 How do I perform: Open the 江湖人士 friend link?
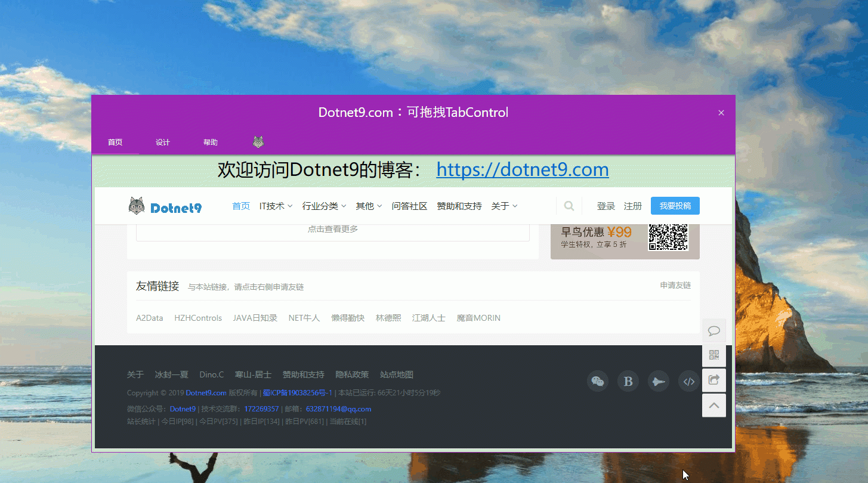pyautogui.click(x=429, y=318)
